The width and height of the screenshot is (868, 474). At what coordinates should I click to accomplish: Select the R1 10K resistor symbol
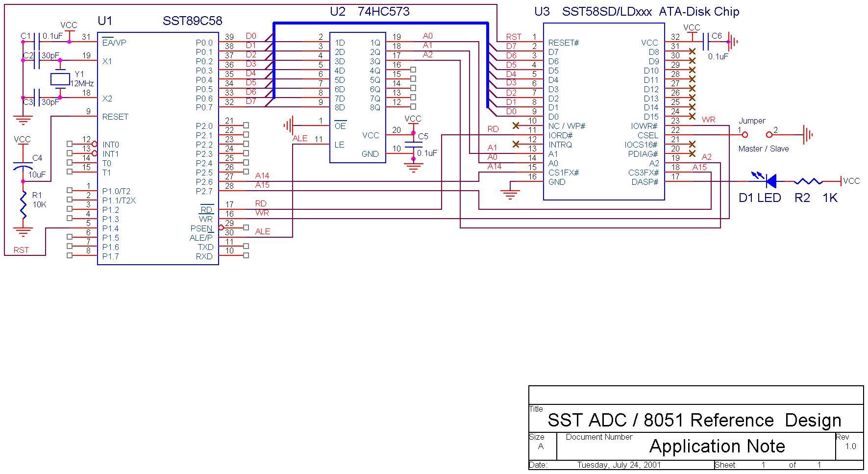pos(23,204)
